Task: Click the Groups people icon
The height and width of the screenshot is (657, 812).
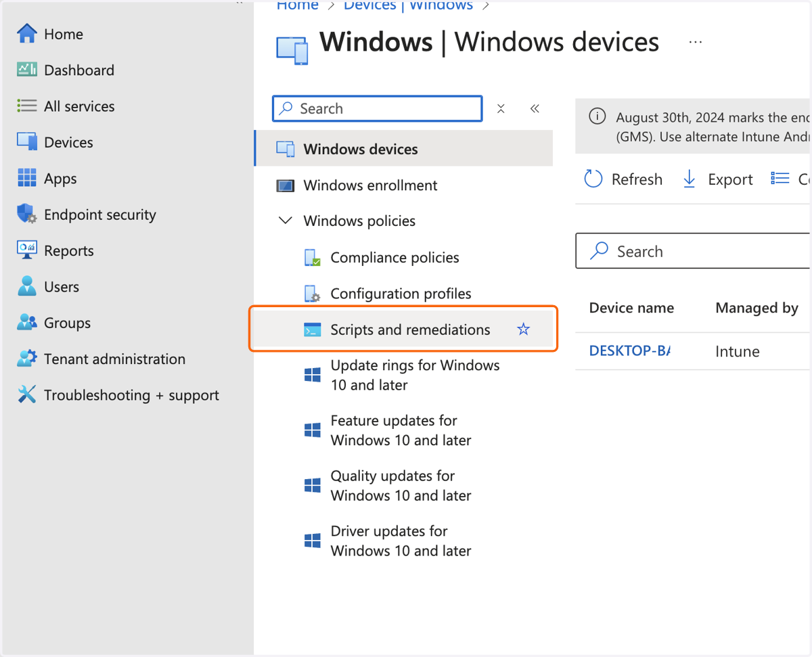Action: point(27,323)
